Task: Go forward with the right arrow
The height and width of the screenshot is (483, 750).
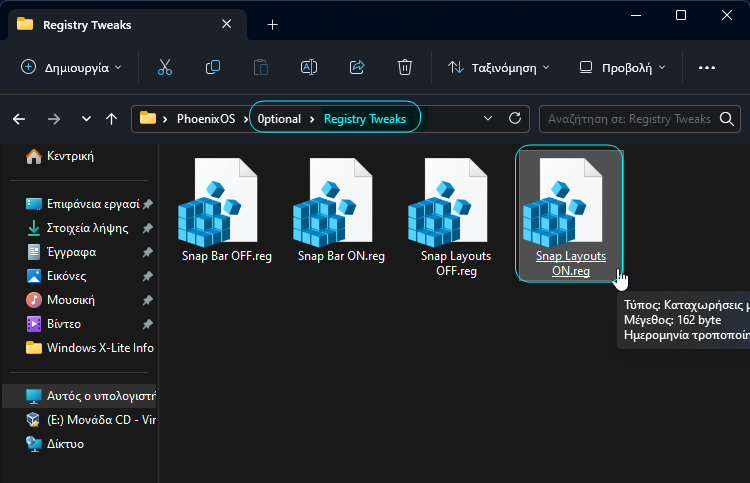Action: tap(54, 119)
